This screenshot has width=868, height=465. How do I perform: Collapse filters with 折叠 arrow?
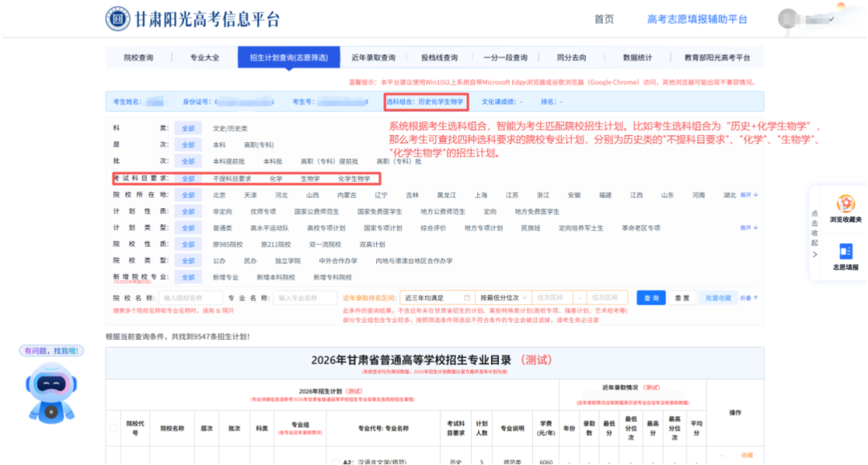749,298
